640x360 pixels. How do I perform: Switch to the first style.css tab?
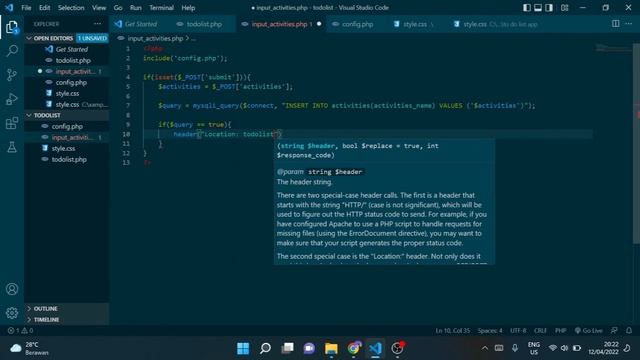pyautogui.click(x=417, y=24)
